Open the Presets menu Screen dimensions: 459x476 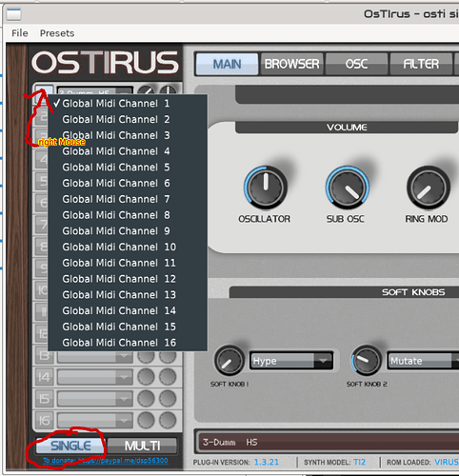click(57, 33)
